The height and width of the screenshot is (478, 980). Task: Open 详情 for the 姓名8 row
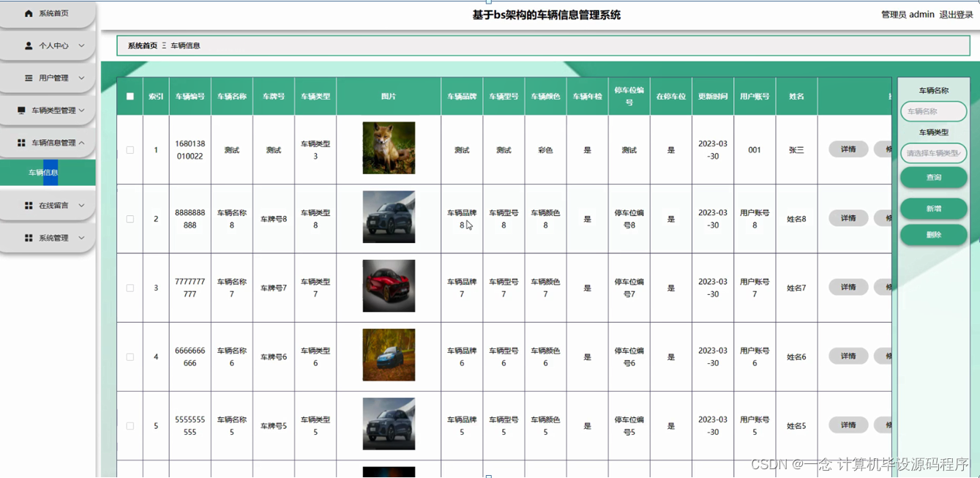[x=848, y=218]
